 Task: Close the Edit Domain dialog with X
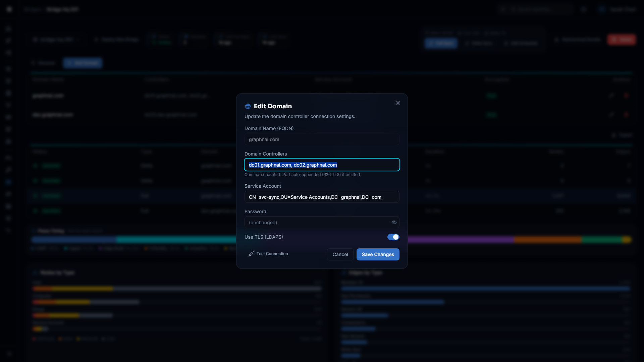[x=398, y=103]
